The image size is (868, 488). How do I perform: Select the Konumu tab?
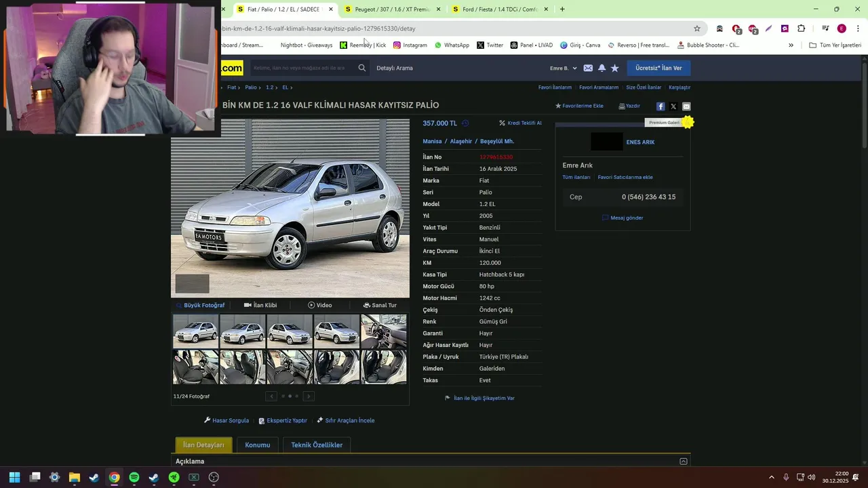pos(258,445)
